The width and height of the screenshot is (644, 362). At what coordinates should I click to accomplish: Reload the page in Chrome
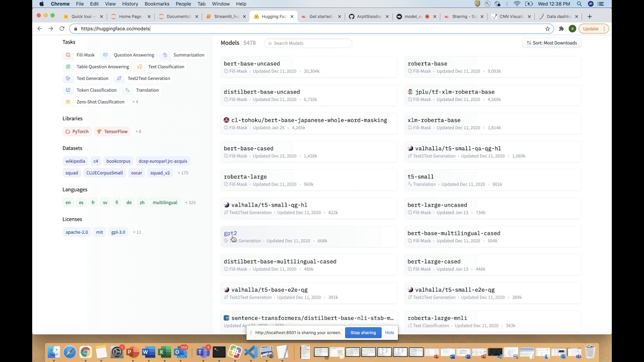tap(62, 29)
